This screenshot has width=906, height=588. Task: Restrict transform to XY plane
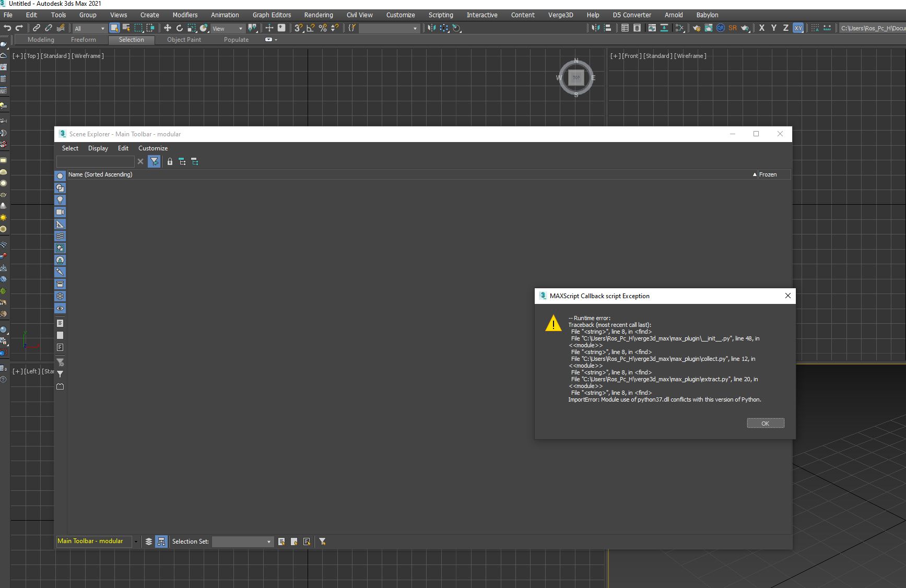point(798,28)
